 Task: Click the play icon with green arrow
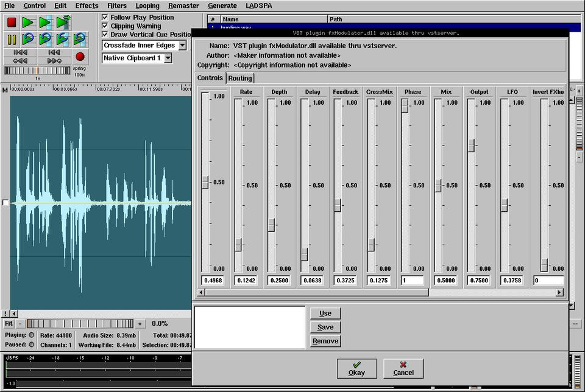click(x=63, y=23)
